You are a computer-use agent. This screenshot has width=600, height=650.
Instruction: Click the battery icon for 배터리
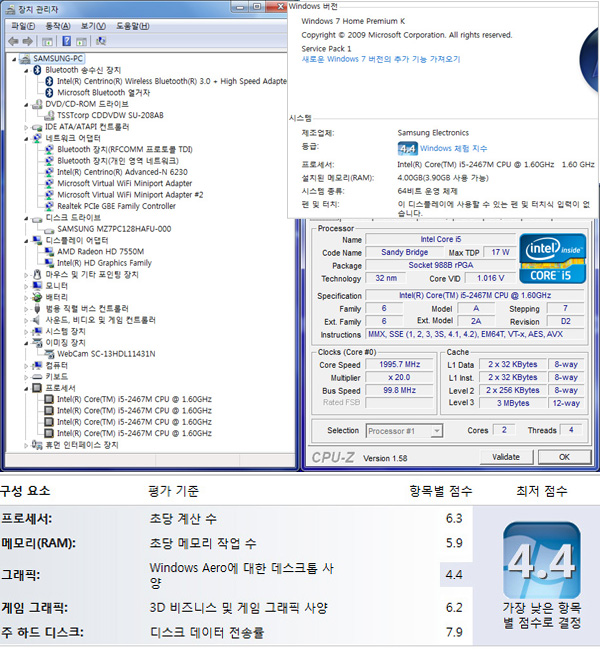click(x=37, y=297)
